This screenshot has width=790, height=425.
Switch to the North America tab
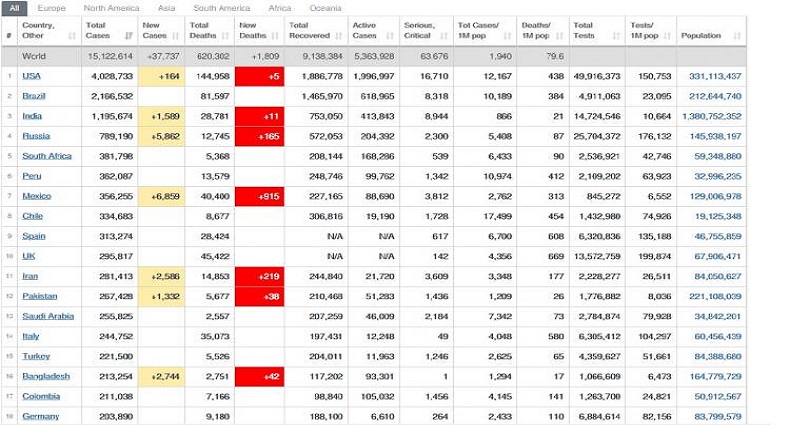point(109,7)
